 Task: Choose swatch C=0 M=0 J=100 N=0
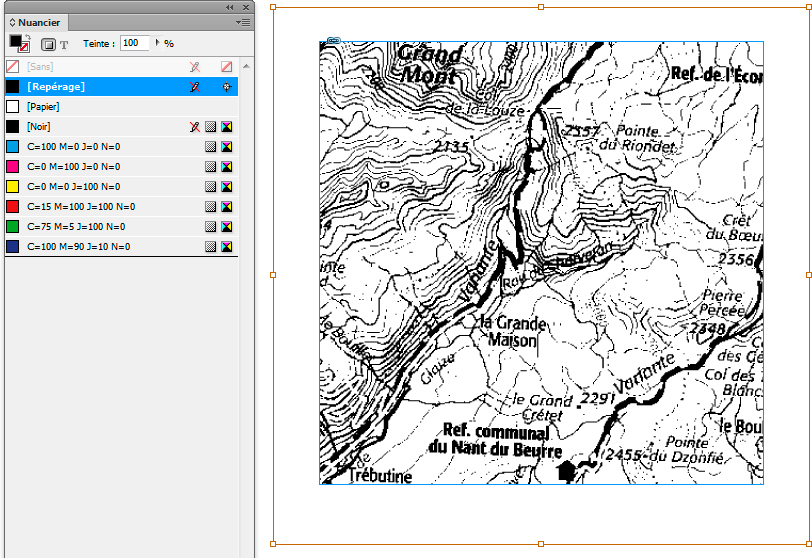(122, 186)
